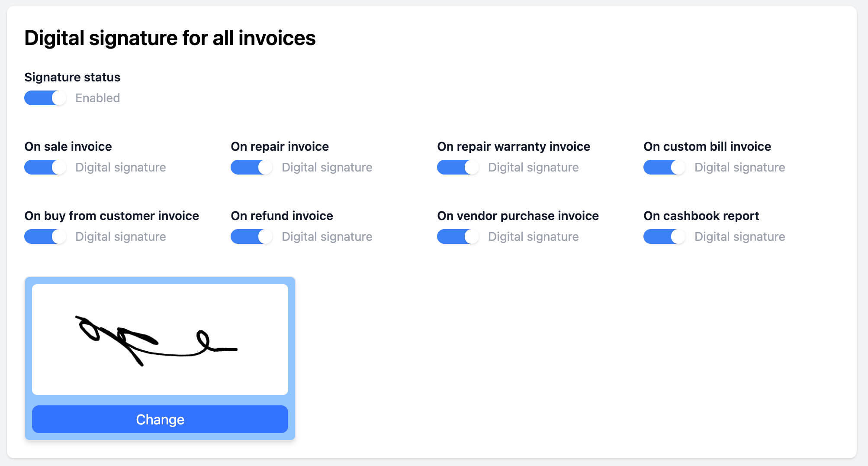Click Digital signature label under On repair warranty invoice
The width and height of the screenshot is (868, 466).
(x=534, y=167)
